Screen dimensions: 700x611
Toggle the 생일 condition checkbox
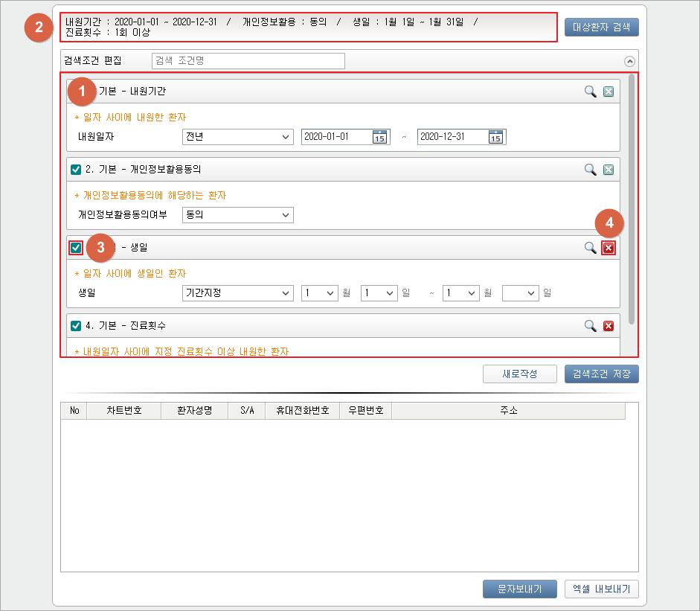[76, 248]
